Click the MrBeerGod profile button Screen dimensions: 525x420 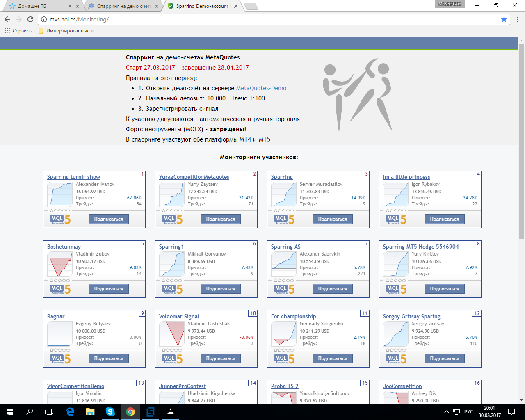tap(450, 4)
